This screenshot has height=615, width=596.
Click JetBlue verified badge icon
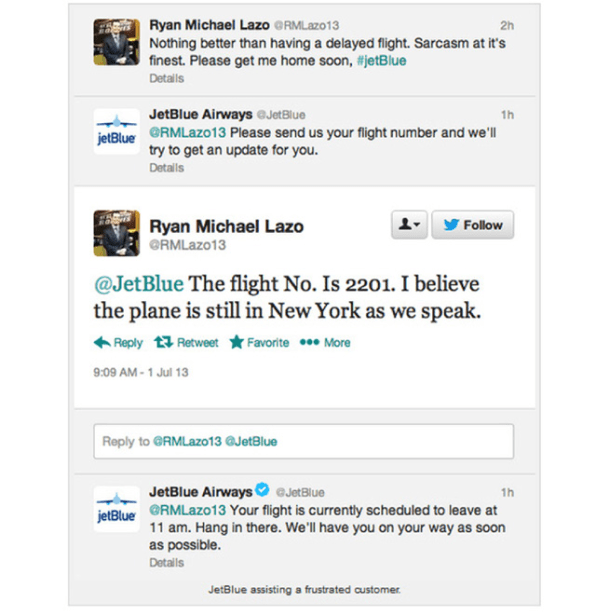[x=262, y=490]
